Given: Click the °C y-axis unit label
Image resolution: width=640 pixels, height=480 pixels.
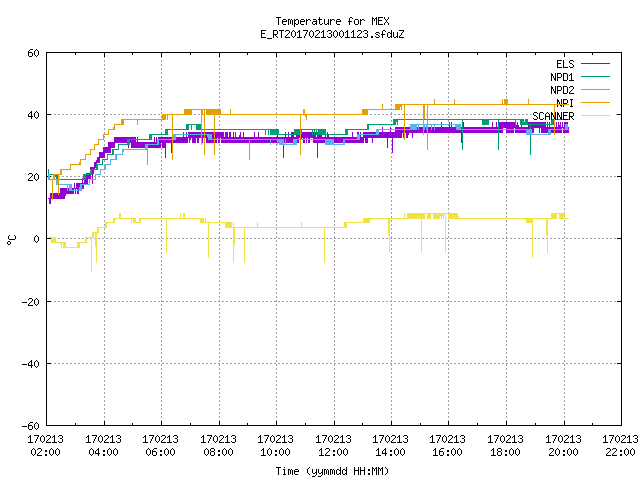Looking at the screenshot, I should (x=12, y=240).
